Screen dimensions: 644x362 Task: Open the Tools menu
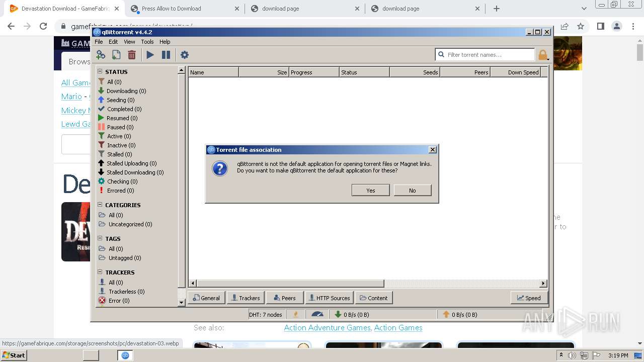[x=147, y=42]
